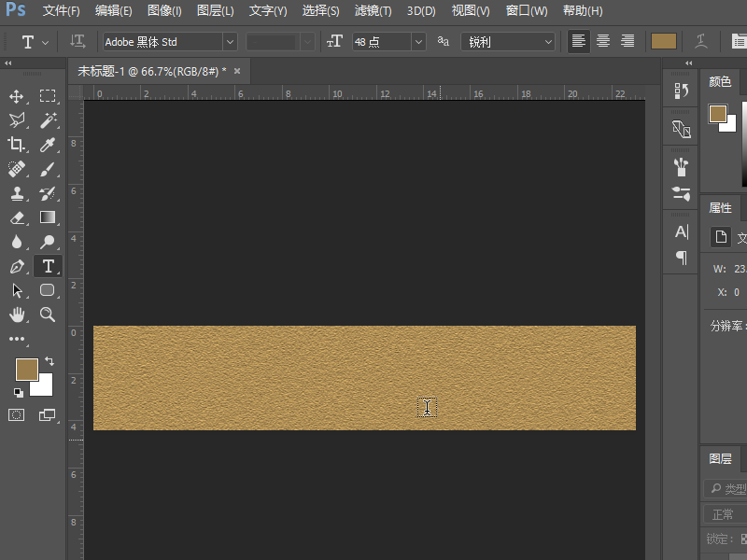Click the toolbar background color swatch

tap(44, 387)
